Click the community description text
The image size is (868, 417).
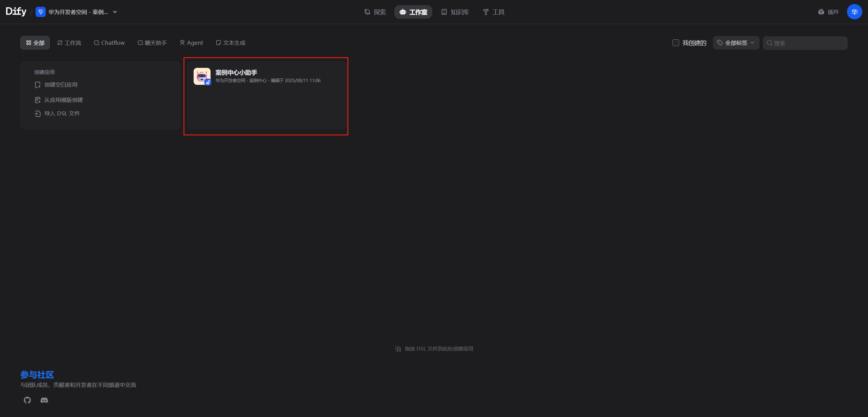point(78,385)
